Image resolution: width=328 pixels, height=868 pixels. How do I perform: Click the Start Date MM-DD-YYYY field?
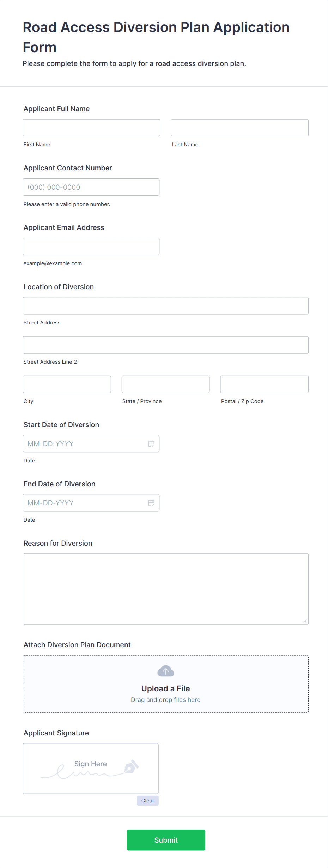[81, 443]
